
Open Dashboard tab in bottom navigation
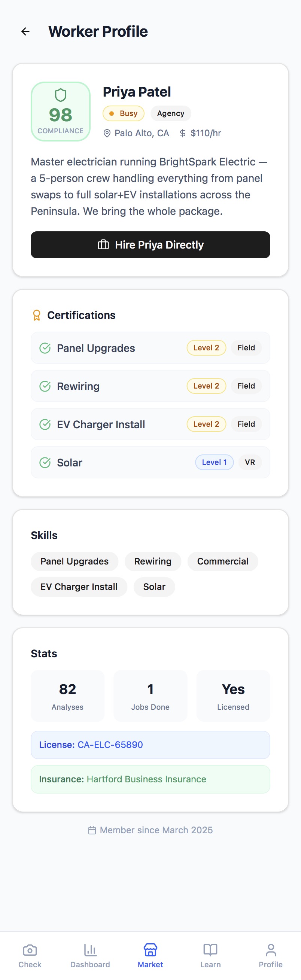90,955
